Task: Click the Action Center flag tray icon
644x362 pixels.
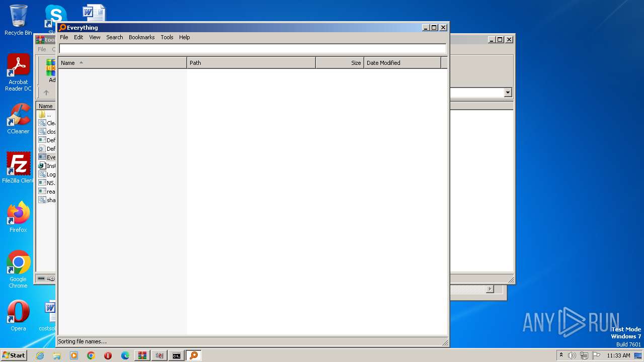Action: pos(596,355)
